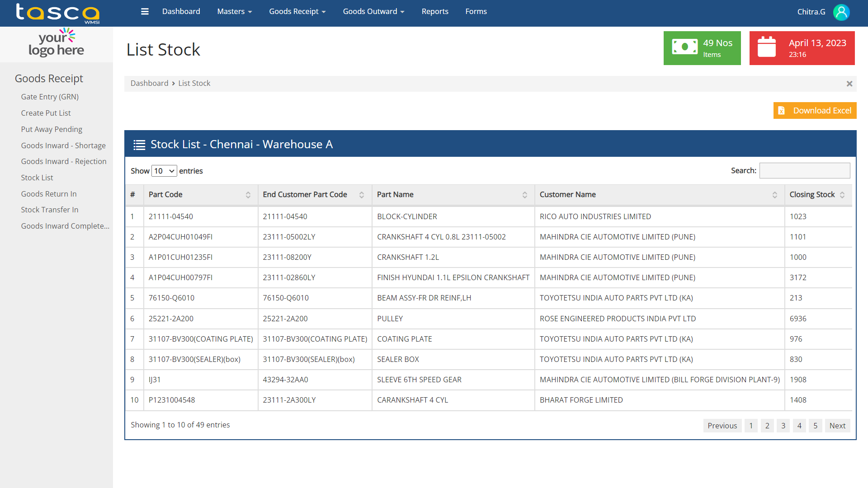Open Goods Inward Complete sidebar link
Image resolution: width=868 pixels, height=488 pixels.
coord(65,226)
